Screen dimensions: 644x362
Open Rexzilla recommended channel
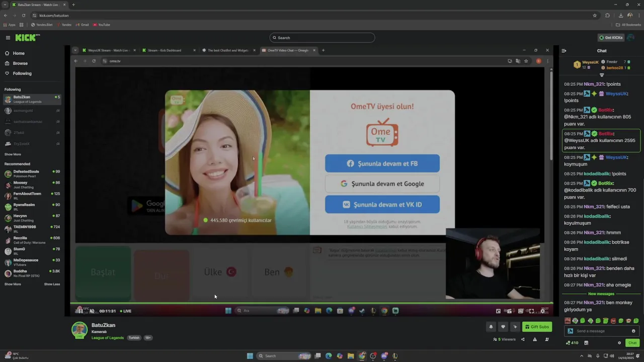[32, 240]
